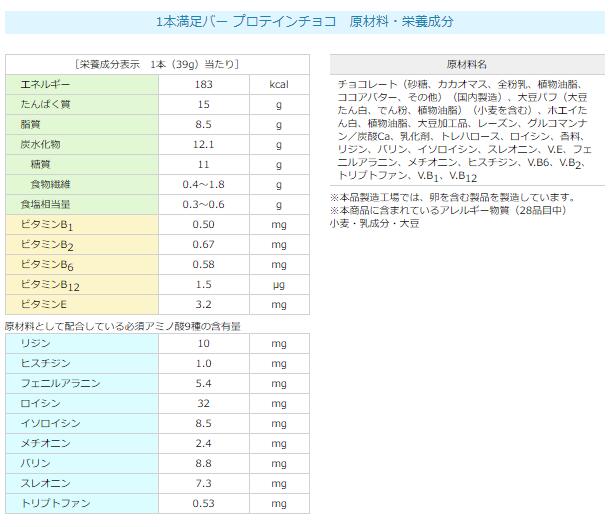Select the 炭水化物 label cell
This screenshot has height=527, width=612.
(x=38, y=144)
